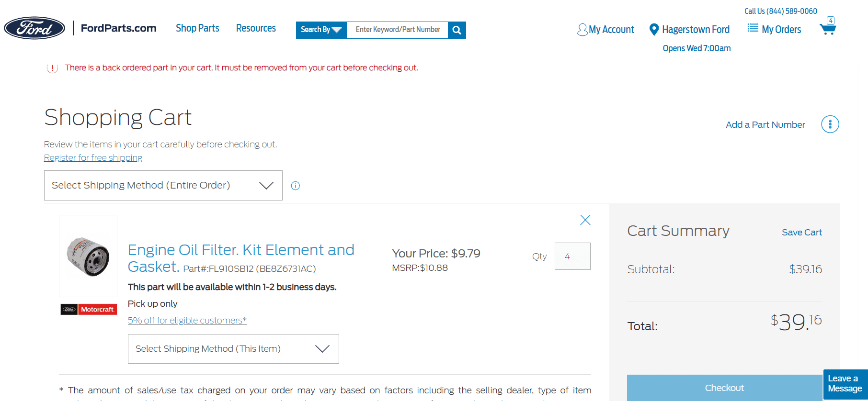Click the three-dot more options icon
The height and width of the screenshot is (401, 868).
(830, 124)
